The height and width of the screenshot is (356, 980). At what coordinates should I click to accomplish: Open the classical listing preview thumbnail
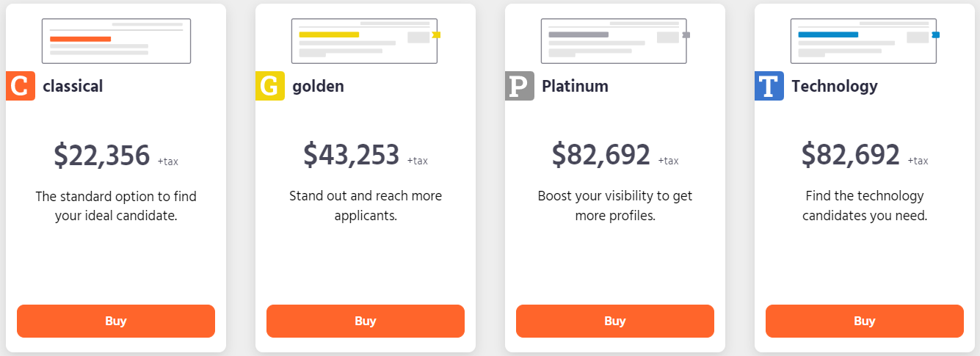point(116,41)
